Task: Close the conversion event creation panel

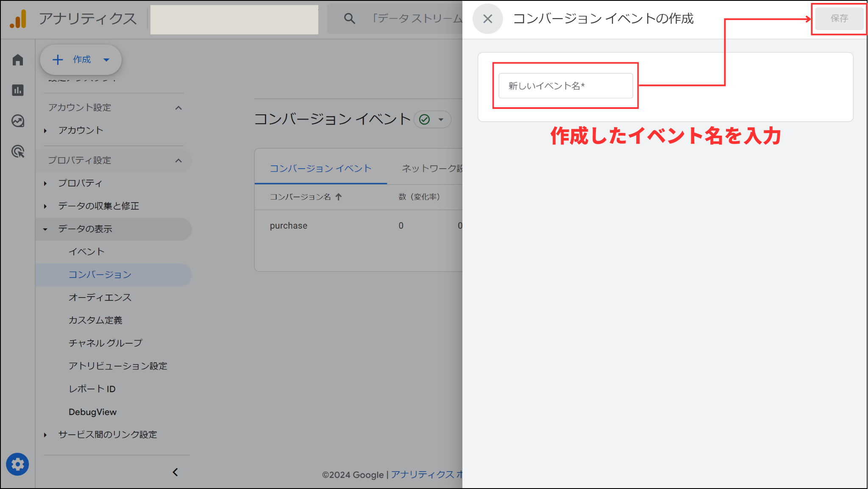Action: [x=488, y=19]
